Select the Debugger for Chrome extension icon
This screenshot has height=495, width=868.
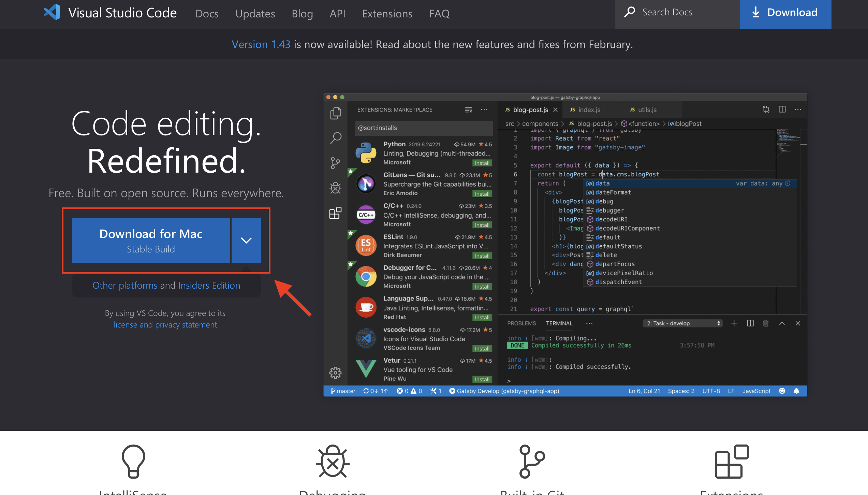pyautogui.click(x=366, y=276)
